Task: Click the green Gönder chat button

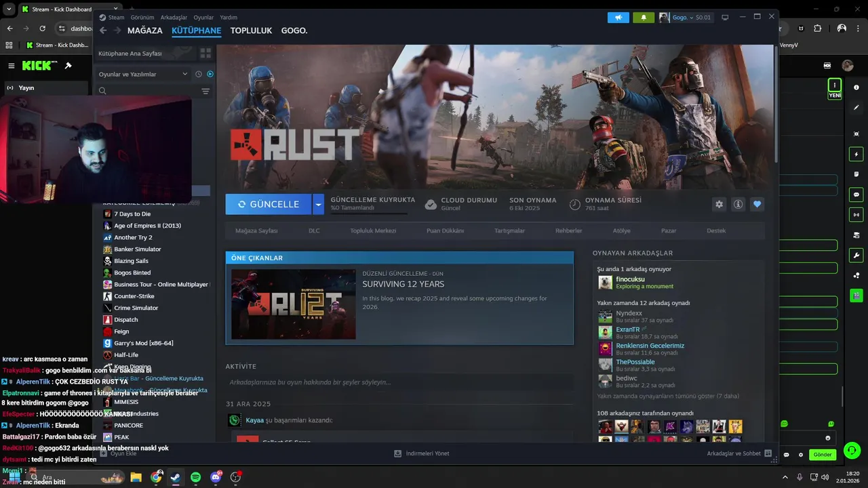Action: click(823, 455)
